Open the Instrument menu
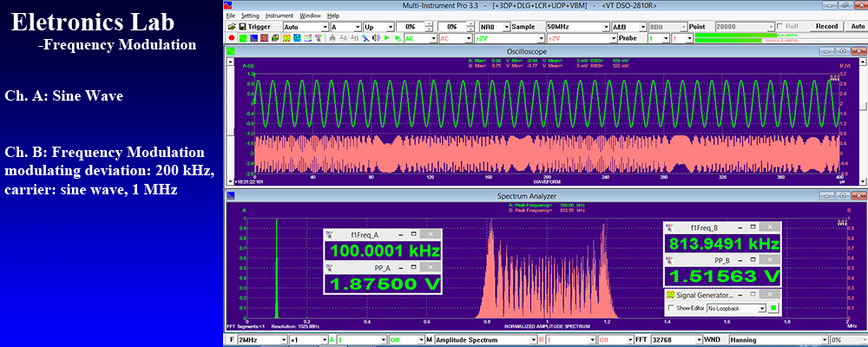868x347 pixels. coord(279,16)
